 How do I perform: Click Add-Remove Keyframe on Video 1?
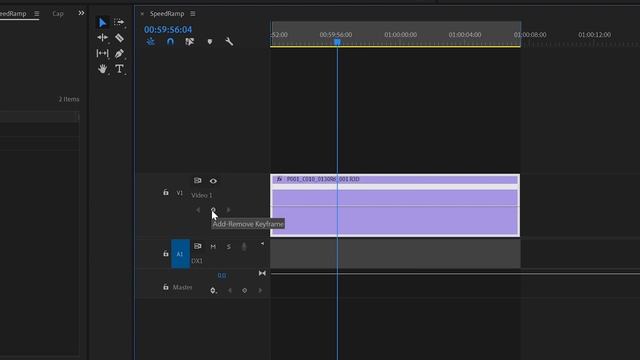pyautogui.click(x=213, y=210)
